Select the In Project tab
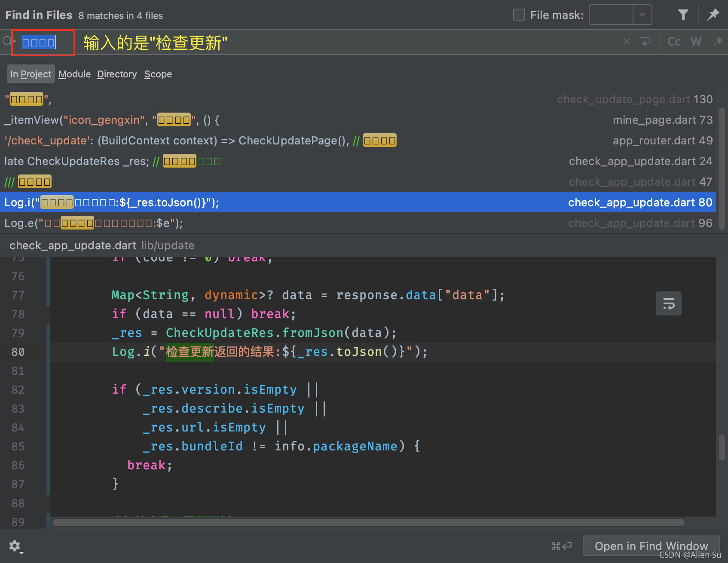Screen dimensions: 728x563 tap(31, 74)
